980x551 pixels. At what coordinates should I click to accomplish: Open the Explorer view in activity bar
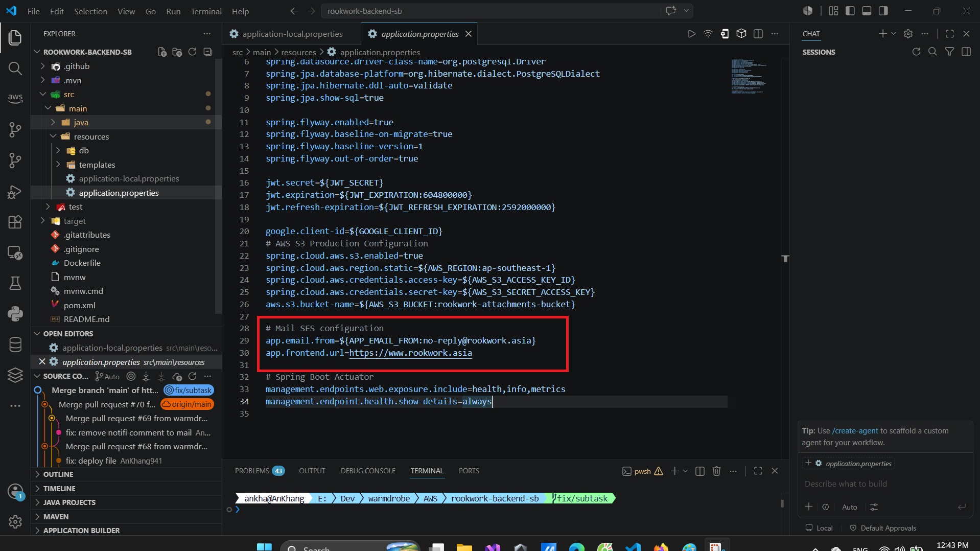tap(15, 37)
